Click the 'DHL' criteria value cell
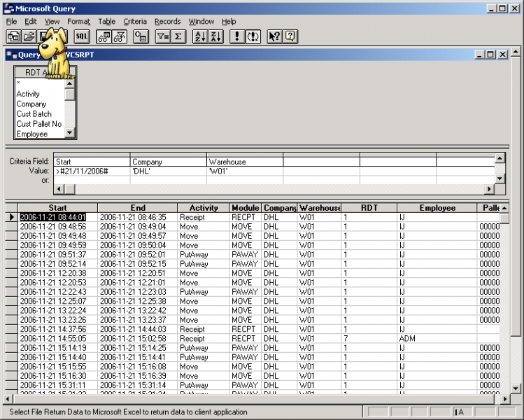The height and width of the screenshot is (420, 524). click(x=168, y=171)
